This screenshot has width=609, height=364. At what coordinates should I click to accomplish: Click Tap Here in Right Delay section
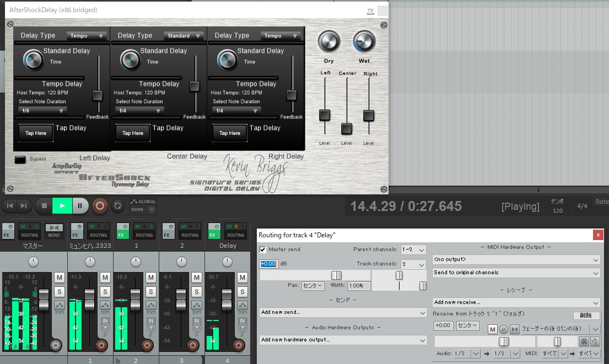coord(230,133)
